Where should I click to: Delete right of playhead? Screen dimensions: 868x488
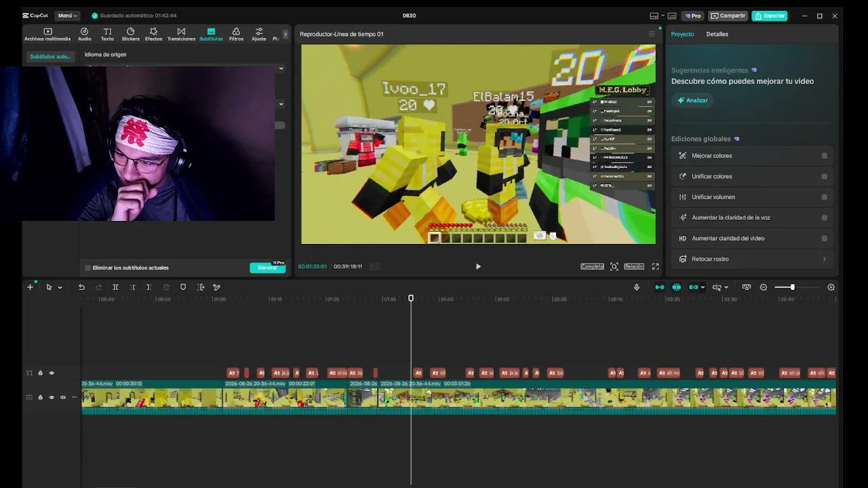pos(149,287)
